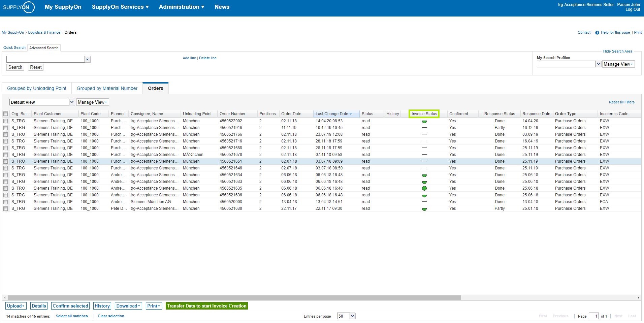Click sort arrow on Last Change Date
Viewport: 644px width, 323px height.
coord(351,114)
